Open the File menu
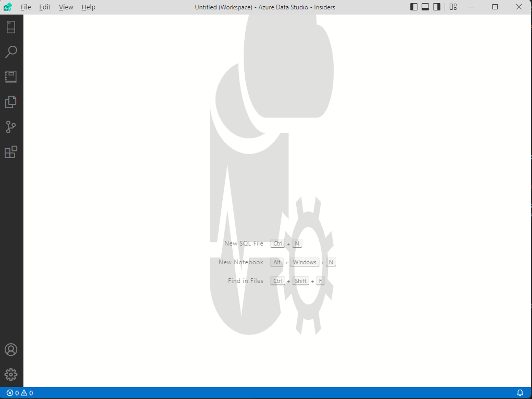Image resolution: width=532 pixels, height=399 pixels. click(26, 7)
